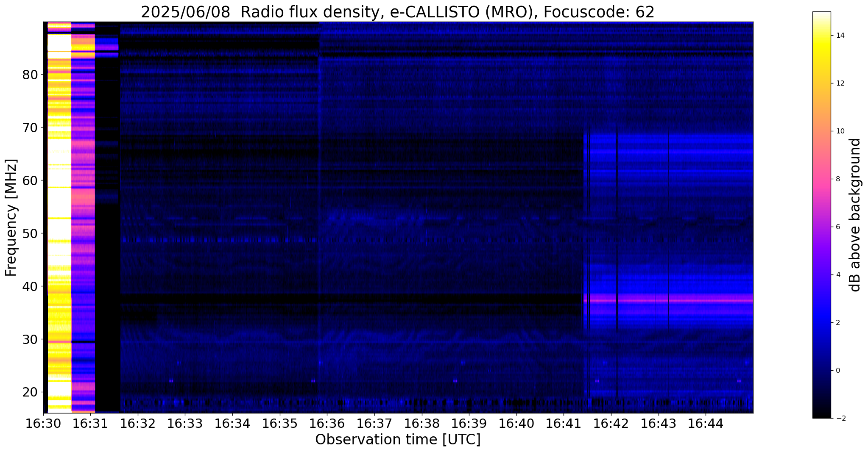Click the 'dB above background' colorbar label

pyautogui.click(x=855, y=215)
